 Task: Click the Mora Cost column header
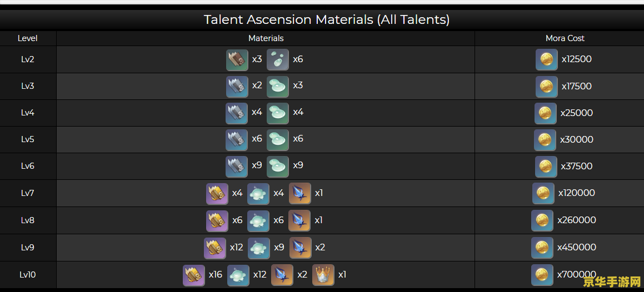pos(565,38)
